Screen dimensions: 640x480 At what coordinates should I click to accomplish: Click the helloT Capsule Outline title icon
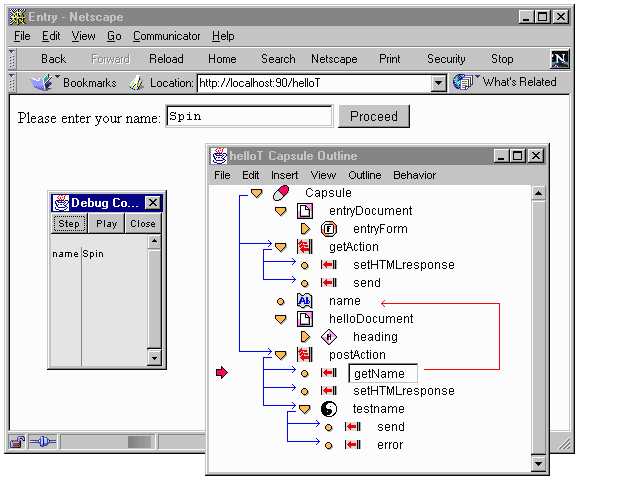point(219,156)
